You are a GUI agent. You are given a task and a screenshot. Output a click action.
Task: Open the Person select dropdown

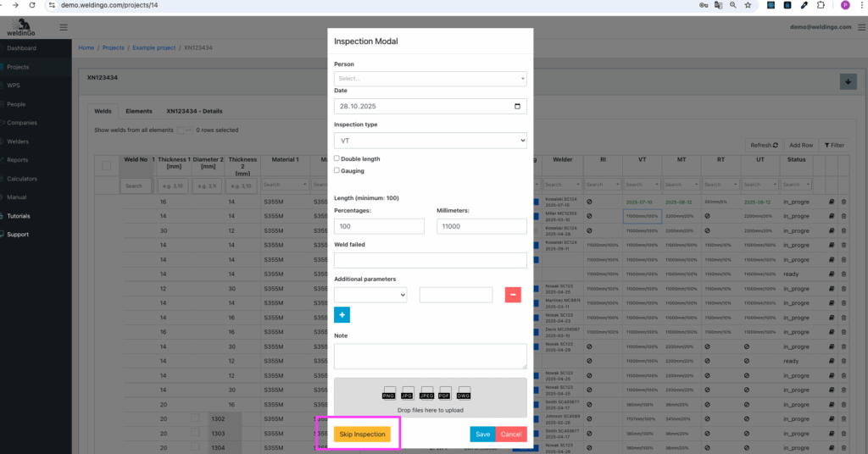pyautogui.click(x=430, y=79)
